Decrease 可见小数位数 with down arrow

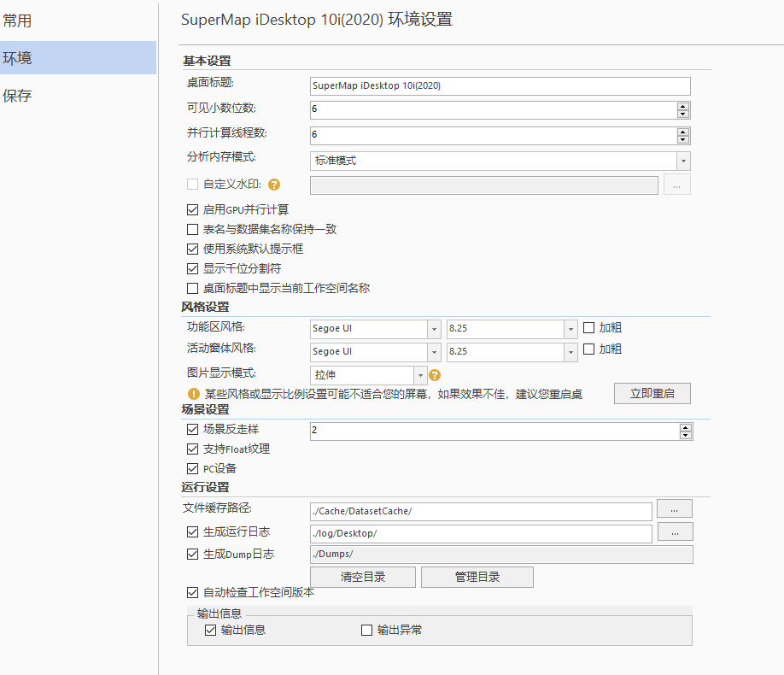tap(683, 114)
